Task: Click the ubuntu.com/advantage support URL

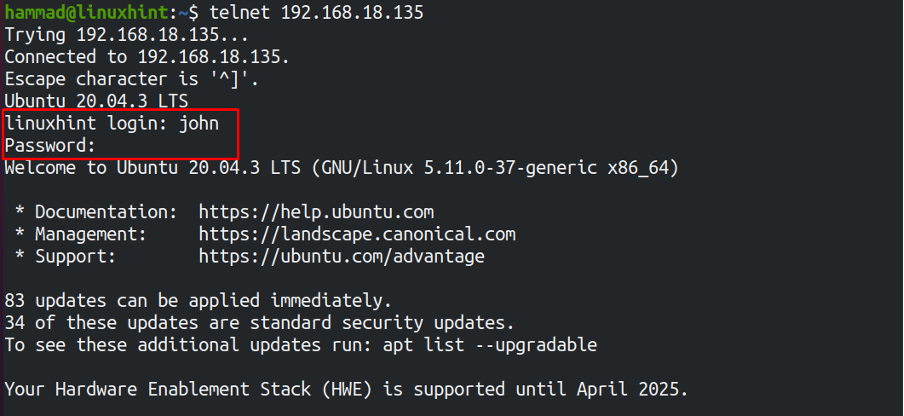Action: 341,256
